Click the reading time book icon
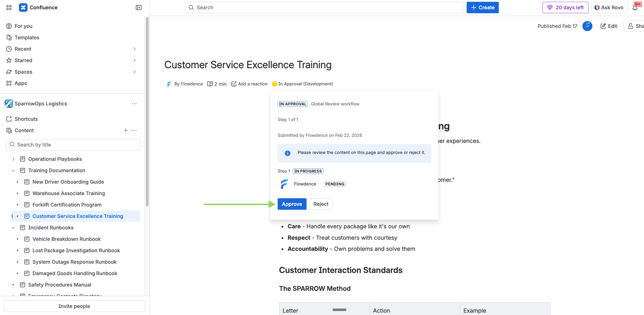Image resolution: width=644 pixels, height=315 pixels. pos(210,84)
